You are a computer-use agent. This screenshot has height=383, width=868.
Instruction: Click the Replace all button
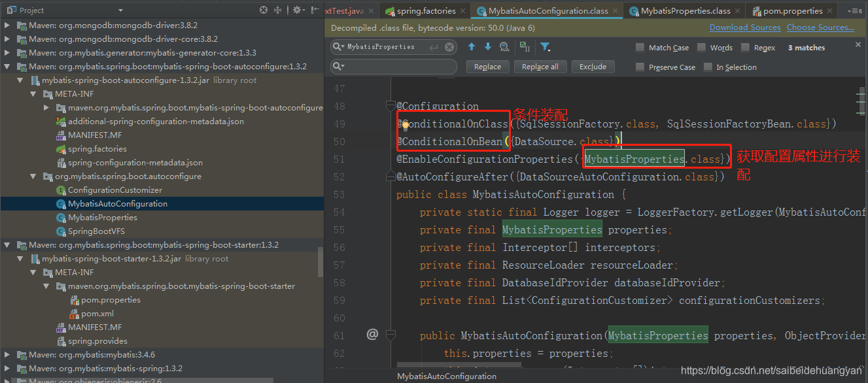tap(540, 67)
